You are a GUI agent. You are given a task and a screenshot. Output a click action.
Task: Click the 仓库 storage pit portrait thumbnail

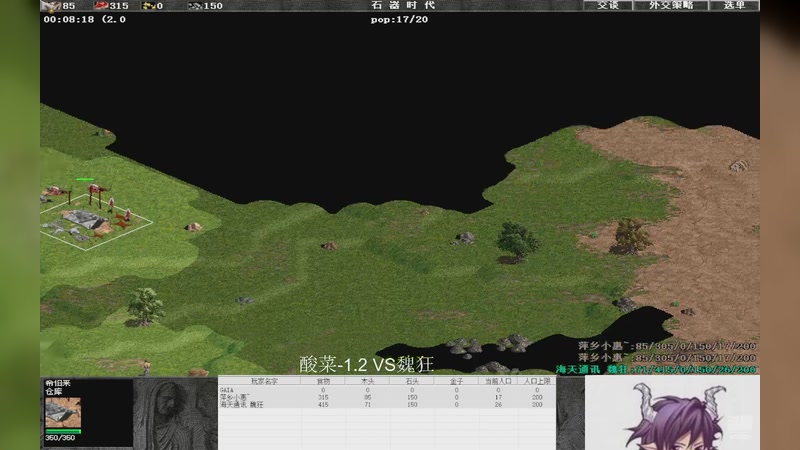point(63,412)
